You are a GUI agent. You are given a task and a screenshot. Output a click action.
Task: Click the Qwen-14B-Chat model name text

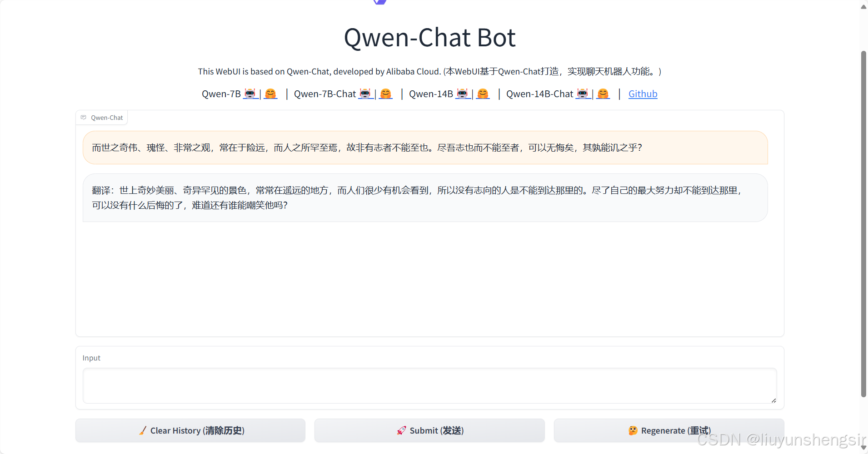pos(540,94)
